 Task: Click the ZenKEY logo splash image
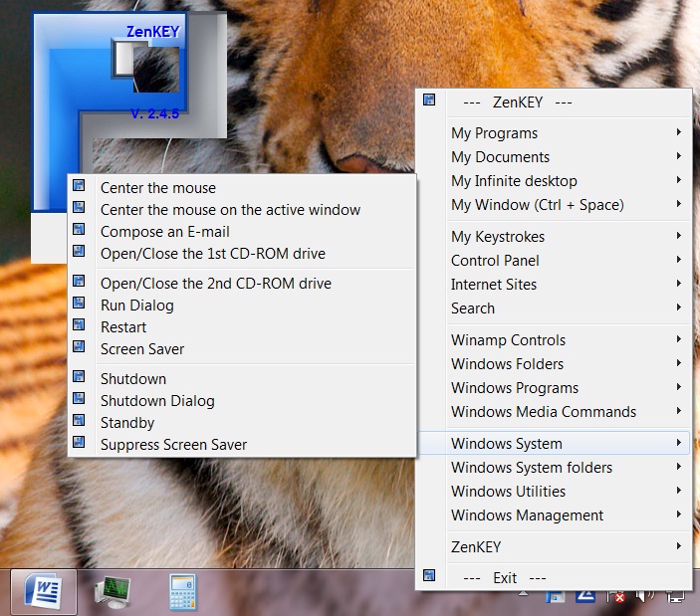129,111
